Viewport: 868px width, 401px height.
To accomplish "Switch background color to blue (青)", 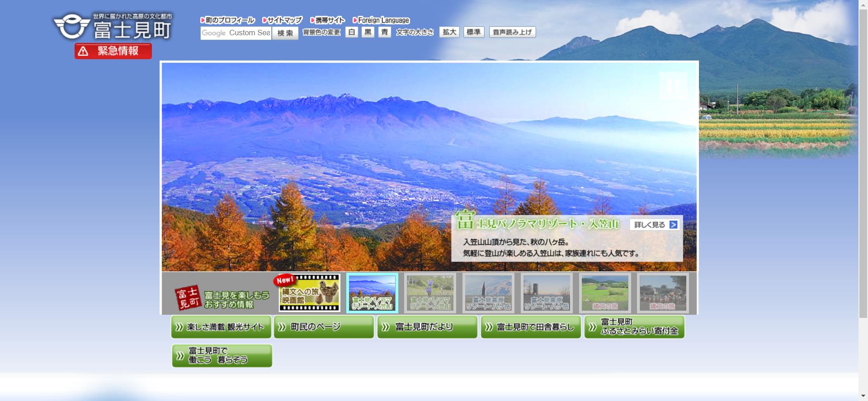I will click(384, 32).
